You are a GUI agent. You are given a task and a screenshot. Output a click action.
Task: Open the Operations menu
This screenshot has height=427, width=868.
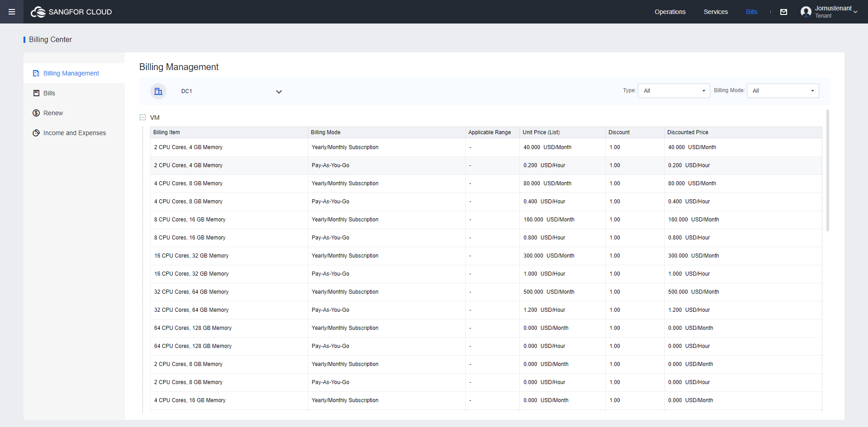tap(670, 12)
